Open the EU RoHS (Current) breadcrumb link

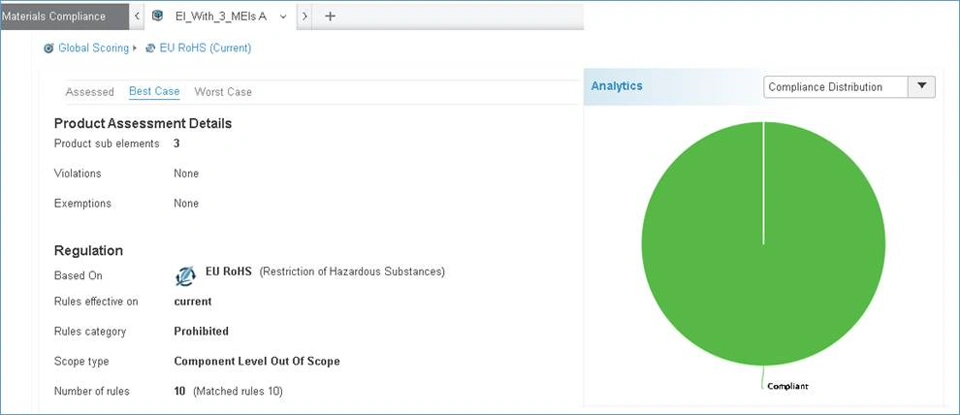click(205, 48)
